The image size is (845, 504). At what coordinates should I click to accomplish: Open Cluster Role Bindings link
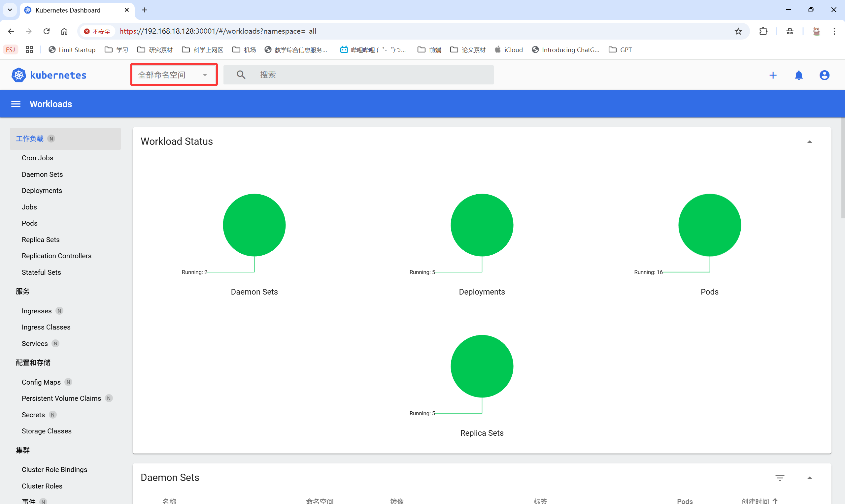[x=54, y=469]
